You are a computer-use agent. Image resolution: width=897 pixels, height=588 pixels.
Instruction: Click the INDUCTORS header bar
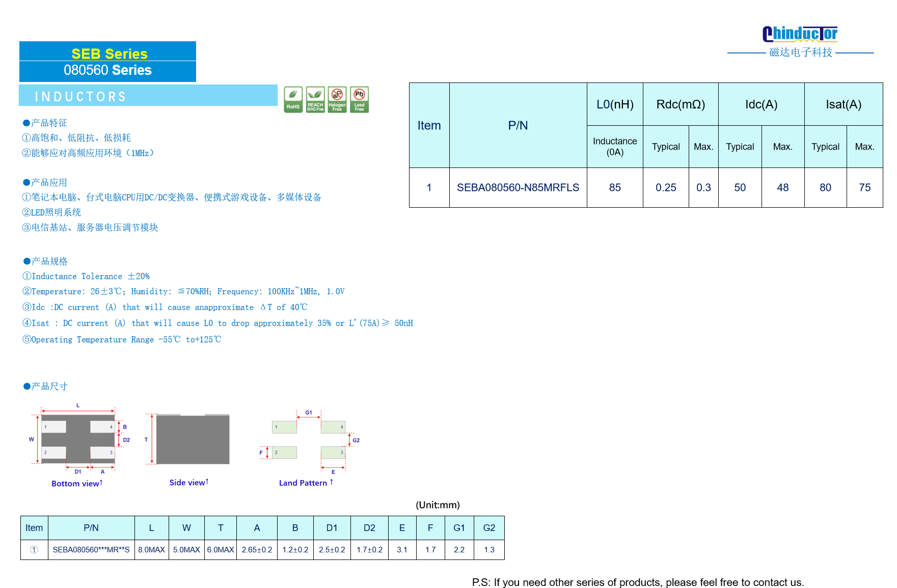pyautogui.click(x=148, y=96)
